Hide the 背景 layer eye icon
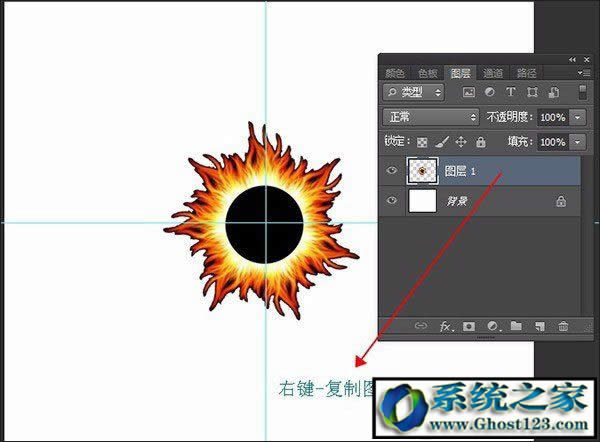Viewport: 600px width, 442px height. coord(391,201)
